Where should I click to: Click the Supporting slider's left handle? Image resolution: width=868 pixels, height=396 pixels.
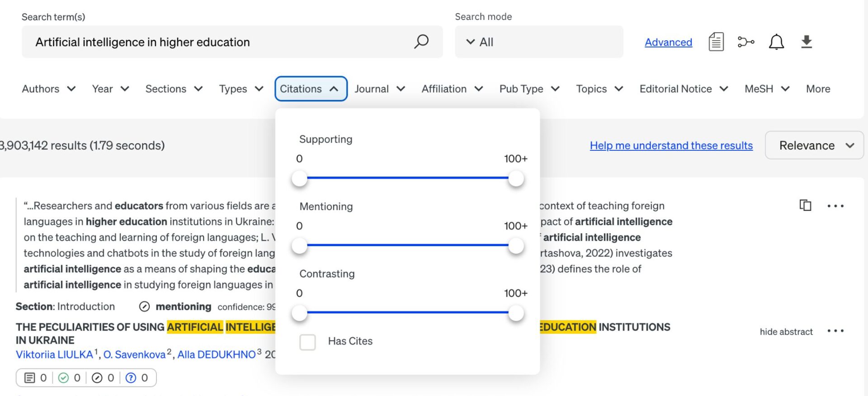(x=299, y=179)
